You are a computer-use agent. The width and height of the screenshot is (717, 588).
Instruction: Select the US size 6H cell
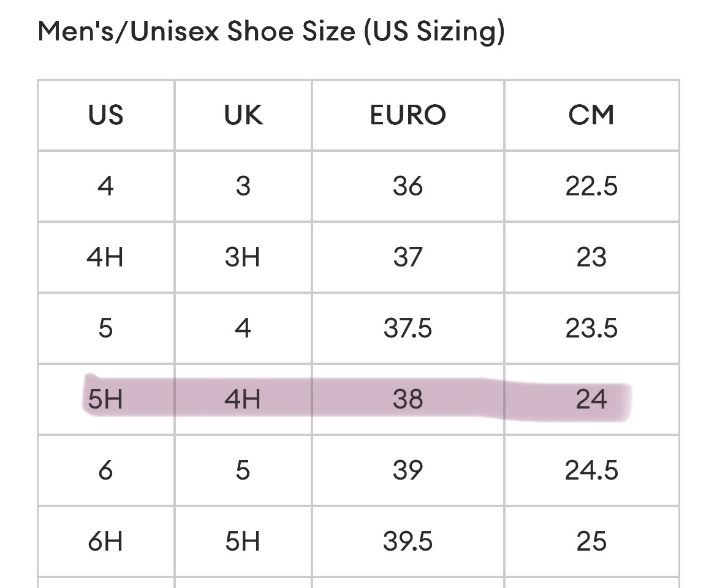(106, 541)
